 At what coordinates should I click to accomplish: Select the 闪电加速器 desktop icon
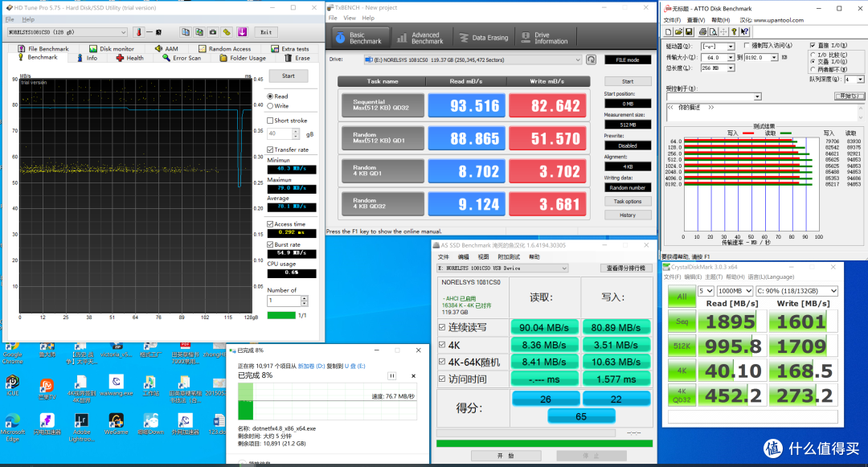(x=47, y=424)
